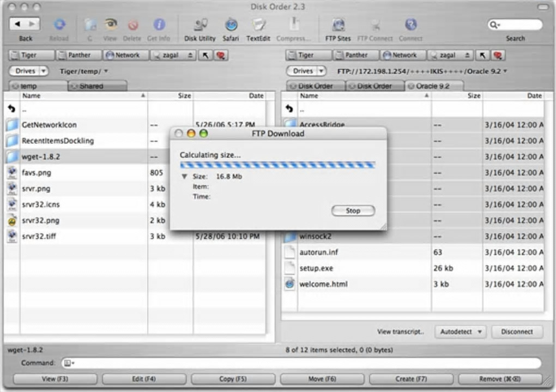The width and height of the screenshot is (556, 392).
Task: Click the command history icon in Command field
Action: click(x=69, y=363)
